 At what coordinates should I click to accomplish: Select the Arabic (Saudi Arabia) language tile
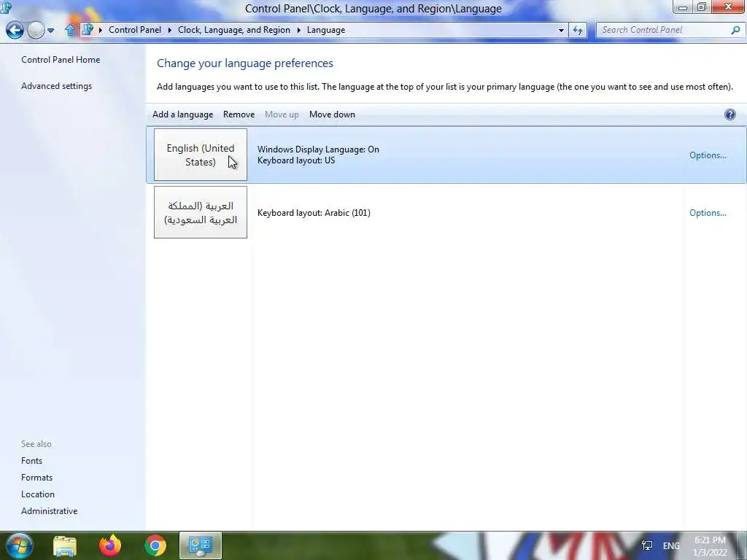click(201, 212)
